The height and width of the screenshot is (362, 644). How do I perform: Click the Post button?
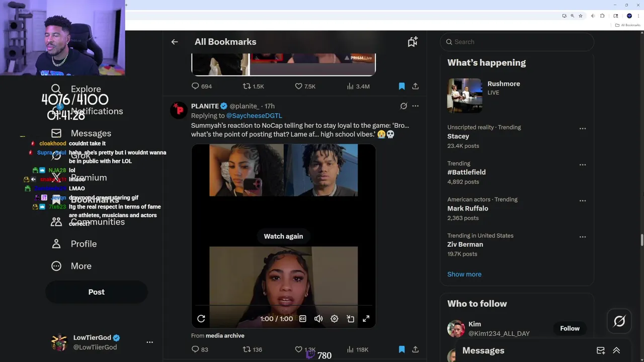coord(97,292)
